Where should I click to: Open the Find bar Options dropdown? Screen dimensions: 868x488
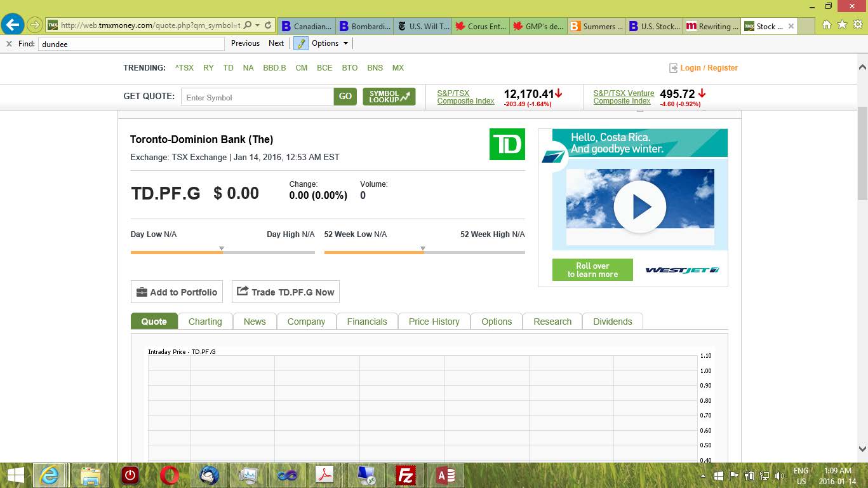[x=330, y=43]
